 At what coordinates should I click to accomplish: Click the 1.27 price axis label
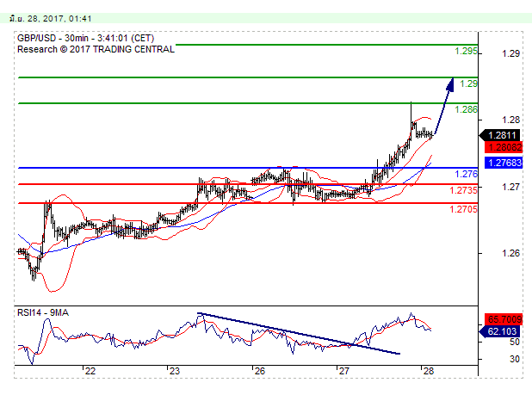pyautogui.click(x=510, y=187)
